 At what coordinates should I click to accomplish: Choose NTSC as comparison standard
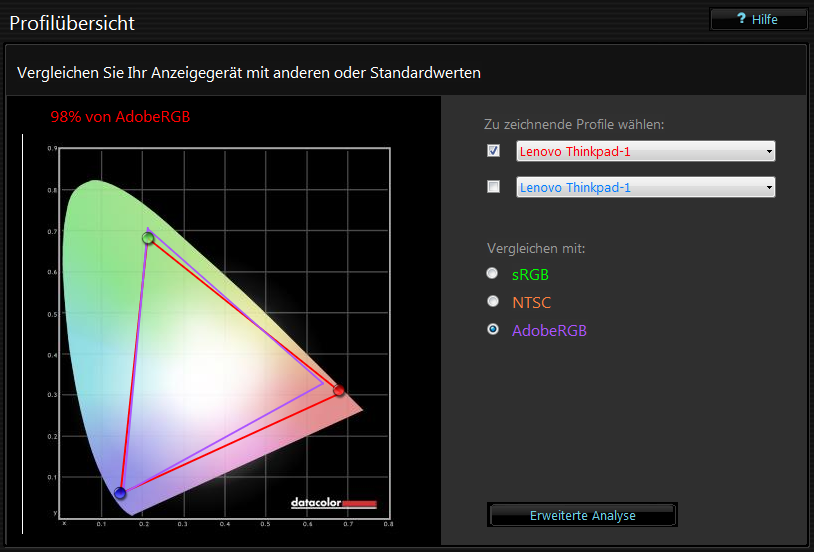pos(492,301)
